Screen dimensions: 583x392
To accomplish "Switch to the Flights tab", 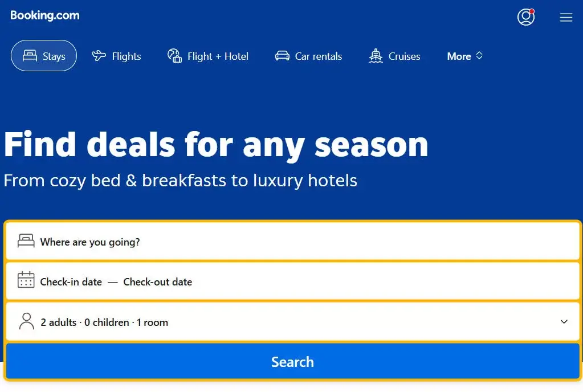I will coord(116,56).
